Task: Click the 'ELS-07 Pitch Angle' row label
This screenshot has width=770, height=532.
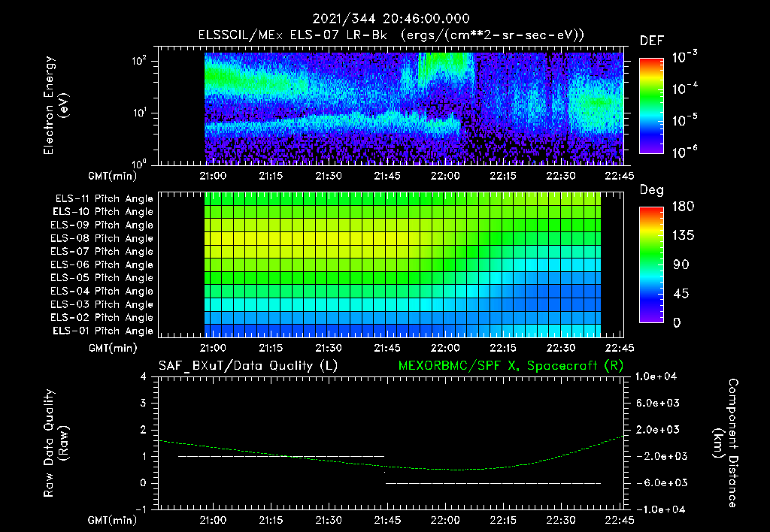Action: 102,251
